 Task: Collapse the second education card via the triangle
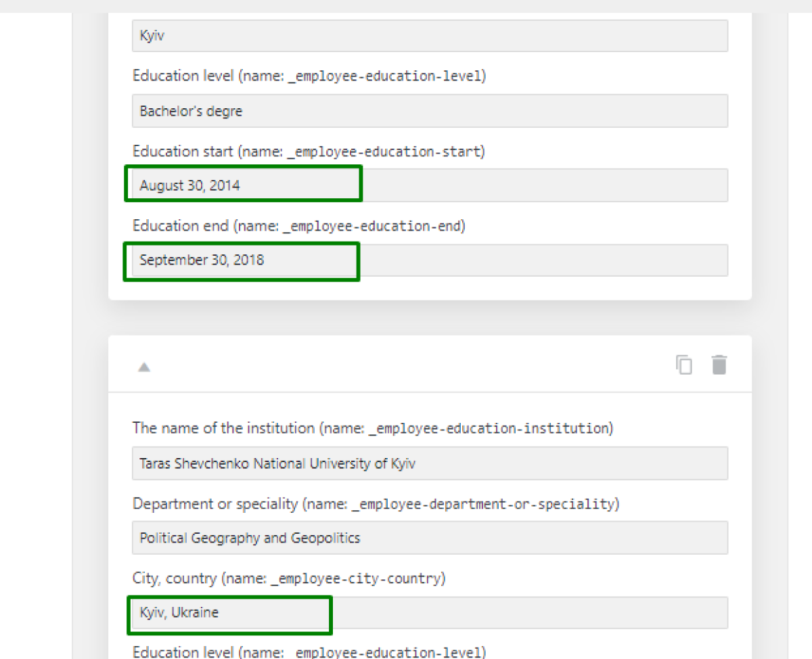[143, 367]
